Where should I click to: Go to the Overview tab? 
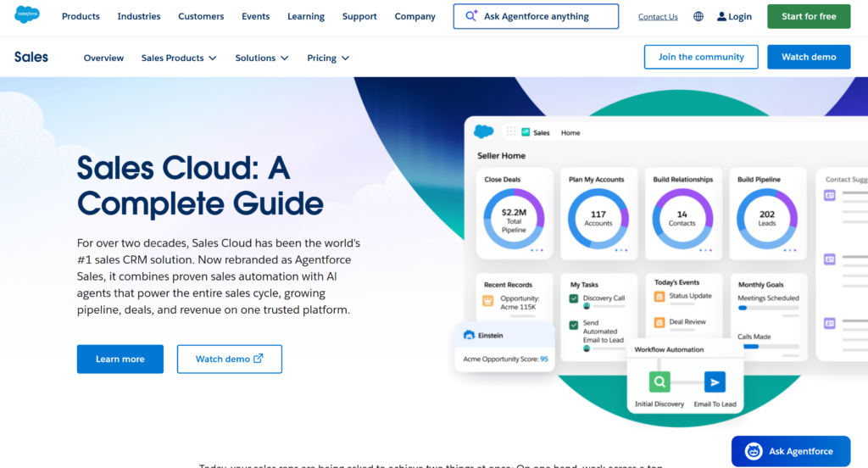pyautogui.click(x=103, y=58)
